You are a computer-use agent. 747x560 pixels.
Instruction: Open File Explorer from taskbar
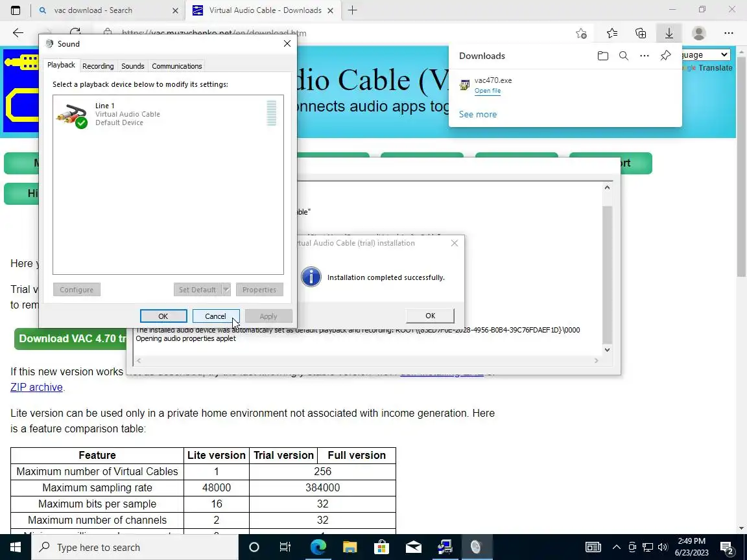350,547
